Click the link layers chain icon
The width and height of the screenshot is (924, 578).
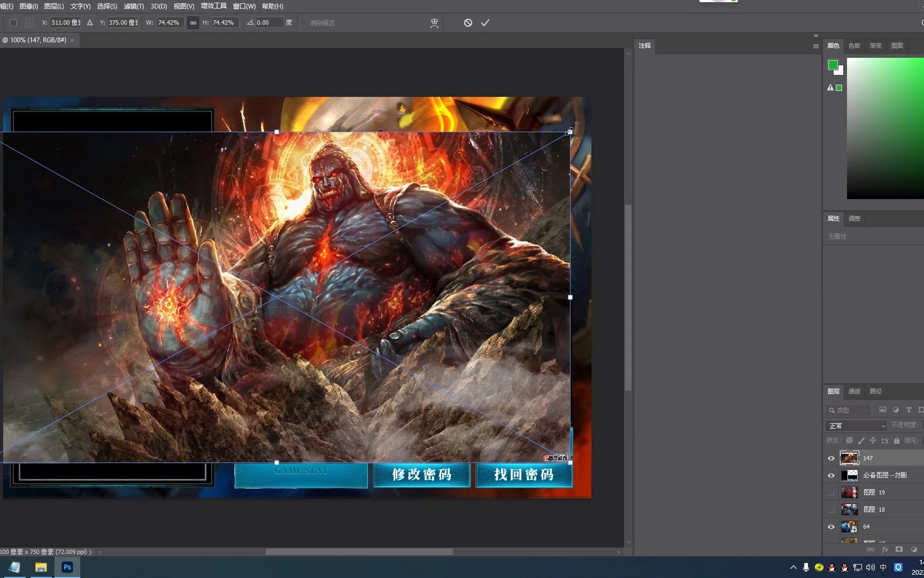871,550
